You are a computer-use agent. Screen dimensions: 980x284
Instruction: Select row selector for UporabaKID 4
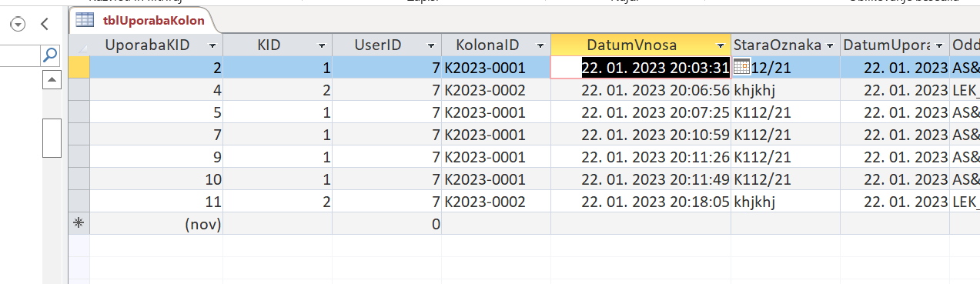pyautogui.click(x=80, y=90)
